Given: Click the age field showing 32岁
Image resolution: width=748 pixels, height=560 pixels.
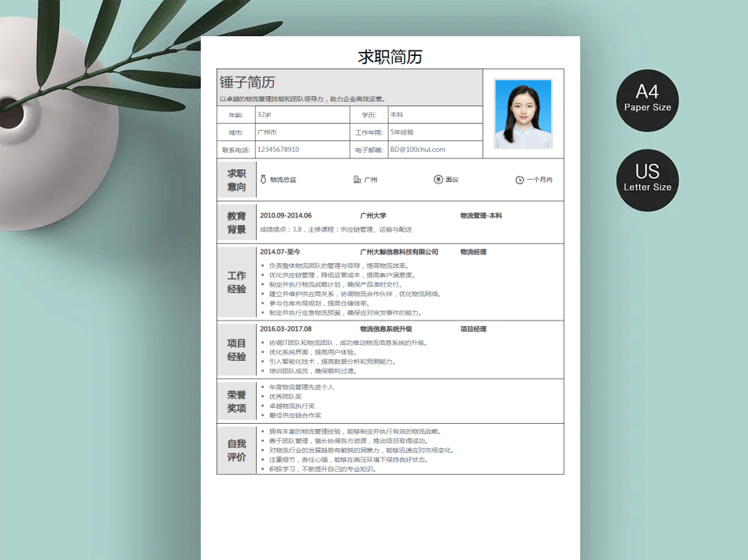Looking at the screenshot, I should 265,115.
